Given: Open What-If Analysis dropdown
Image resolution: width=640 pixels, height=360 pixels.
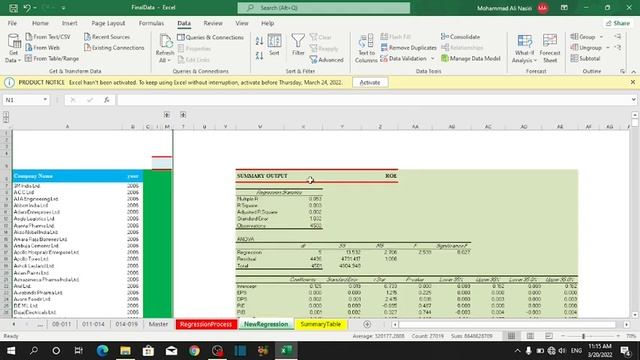Looking at the screenshot, I should pyautogui.click(x=524, y=48).
